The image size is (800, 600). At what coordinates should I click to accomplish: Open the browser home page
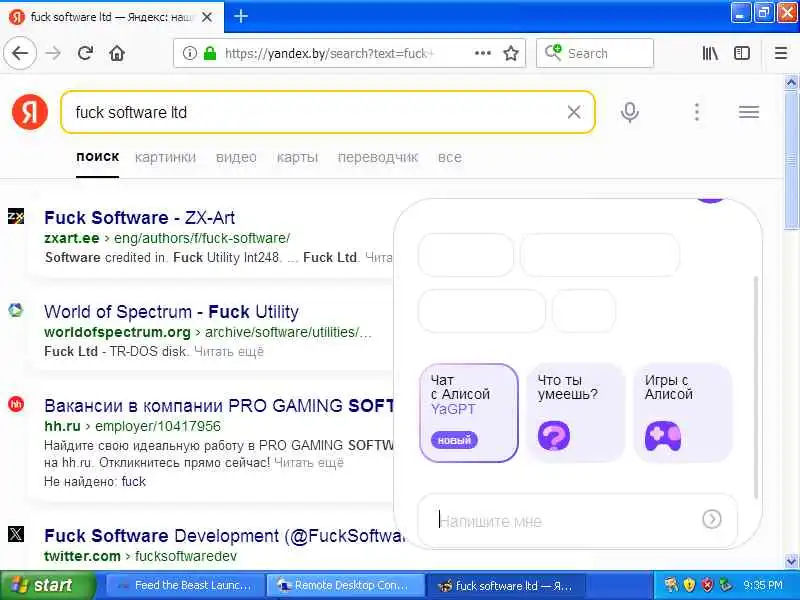point(117,53)
